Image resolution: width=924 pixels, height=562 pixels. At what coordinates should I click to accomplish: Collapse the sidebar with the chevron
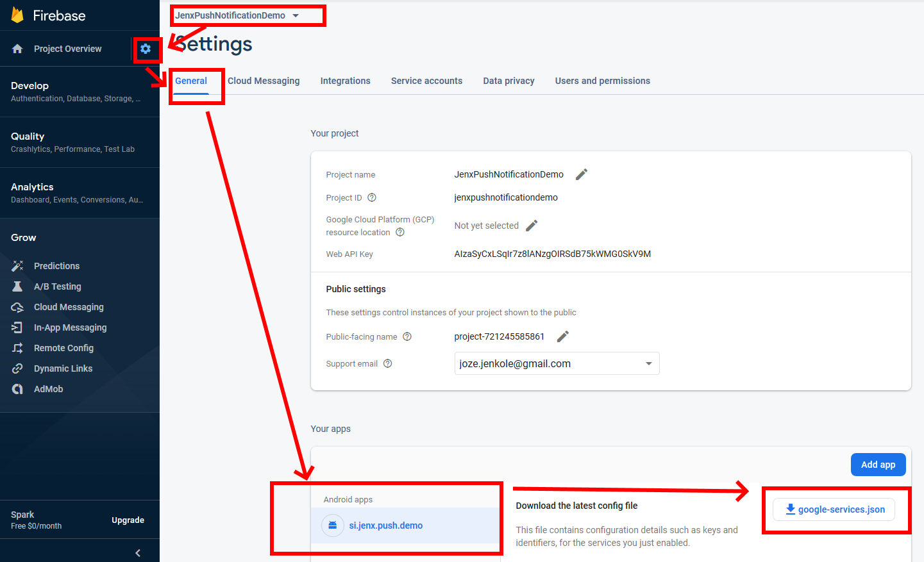[x=137, y=552]
